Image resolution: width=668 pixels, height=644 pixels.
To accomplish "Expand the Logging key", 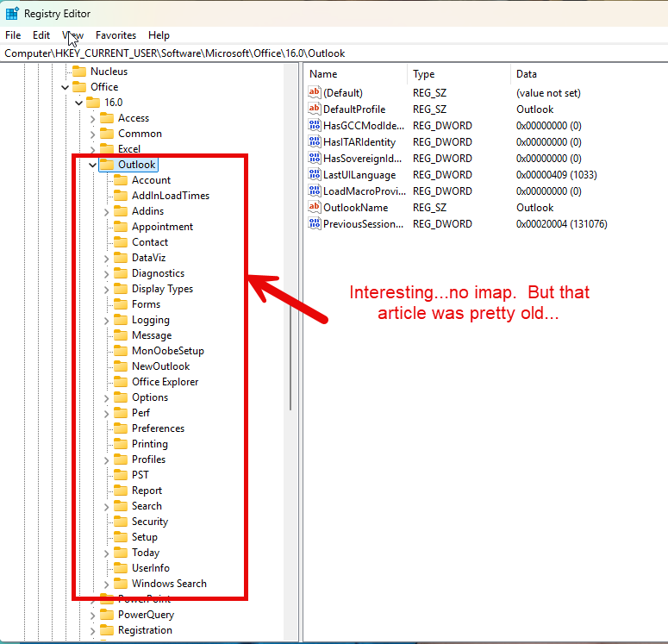I will (x=107, y=321).
